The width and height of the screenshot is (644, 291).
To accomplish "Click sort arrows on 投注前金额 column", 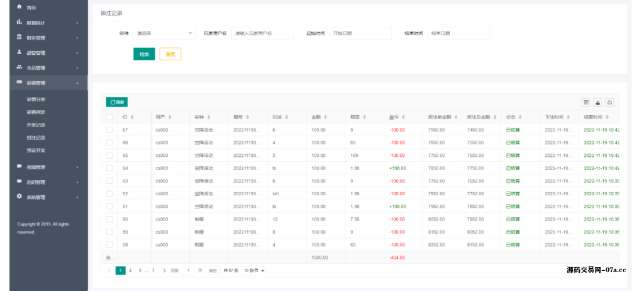I will click(455, 117).
